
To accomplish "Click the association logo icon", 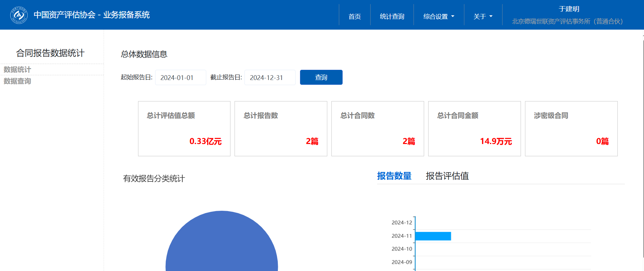I will click(19, 15).
